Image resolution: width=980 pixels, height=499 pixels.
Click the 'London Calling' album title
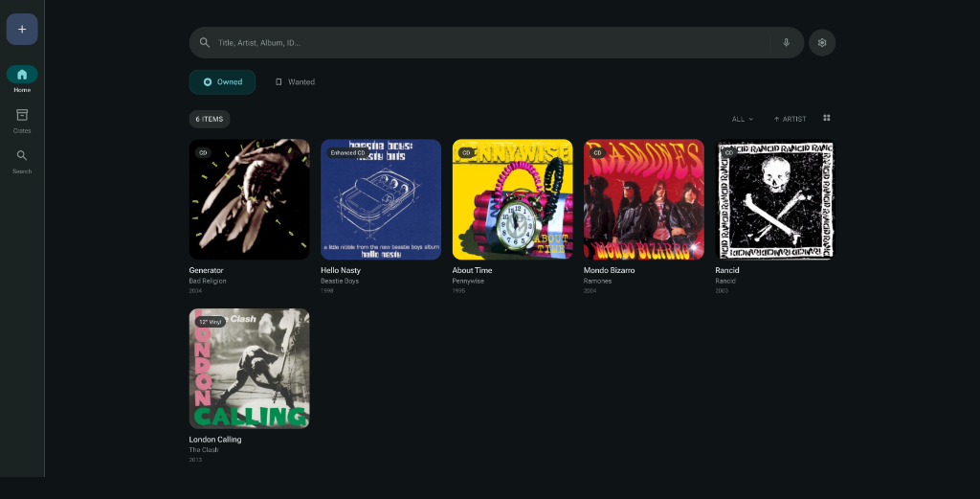point(215,439)
